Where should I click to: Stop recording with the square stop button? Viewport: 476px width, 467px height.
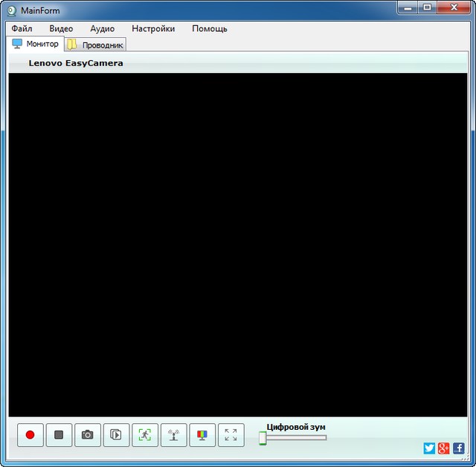[x=59, y=435]
